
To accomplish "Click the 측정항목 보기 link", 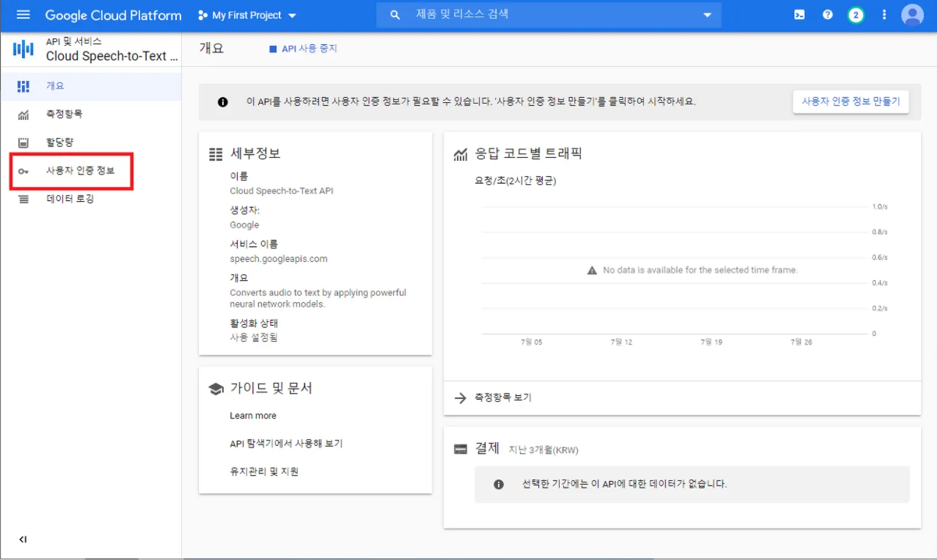I will 503,398.
